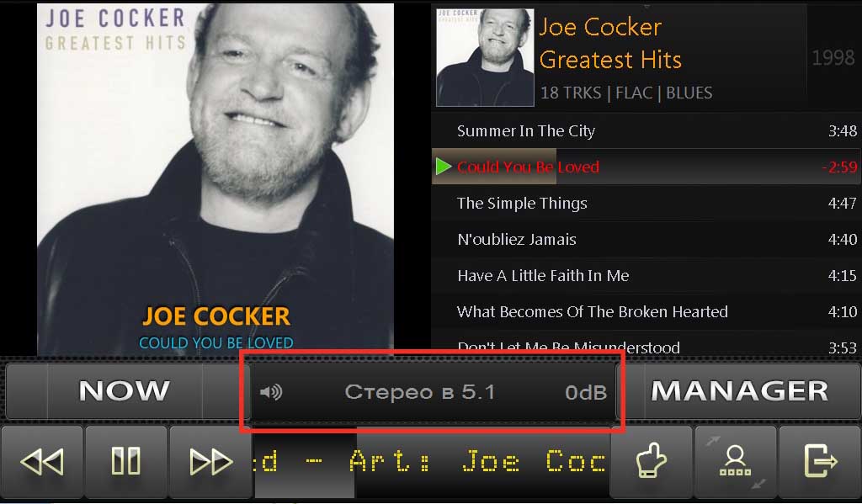Select Have A Little Faith In Me
This screenshot has width=862, height=504.
646,276
